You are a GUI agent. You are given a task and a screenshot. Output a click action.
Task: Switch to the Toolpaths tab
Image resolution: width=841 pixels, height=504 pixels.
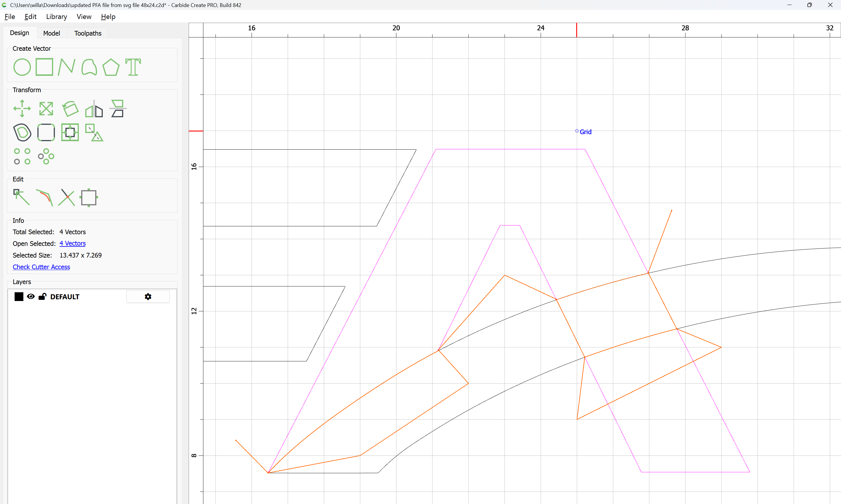88,33
